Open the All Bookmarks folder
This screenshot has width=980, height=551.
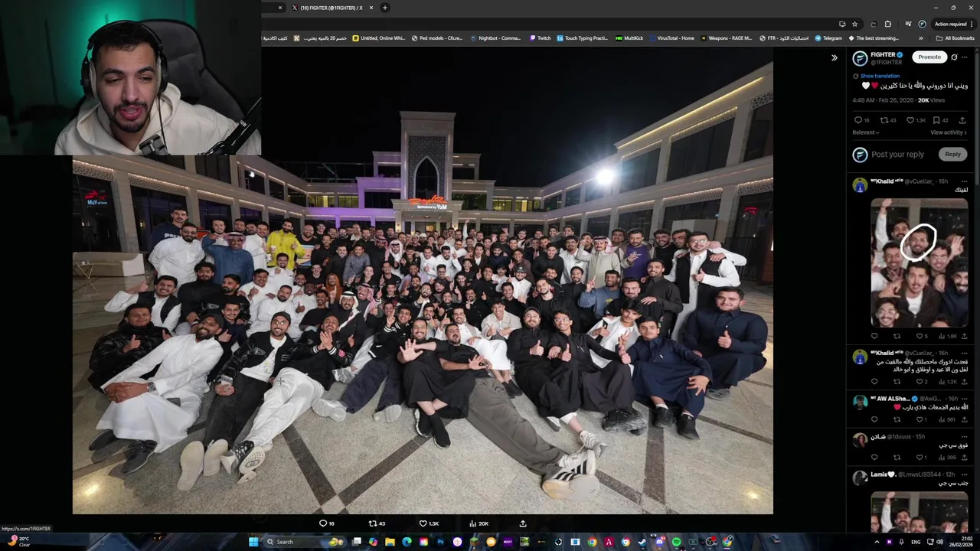pos(955,38)
